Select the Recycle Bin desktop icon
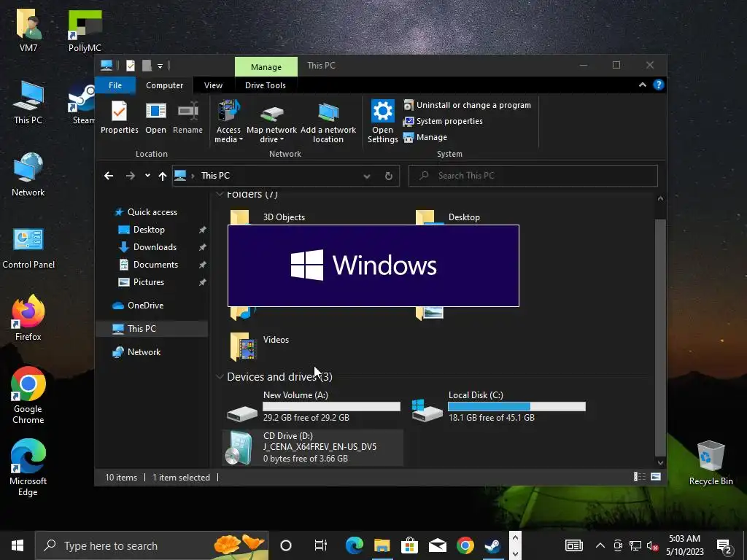747x560 pixels. 711,463
